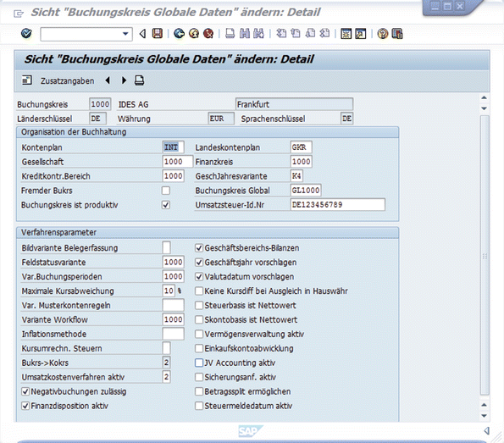The width and height of the screenshot is (504, 443).
Task: Click the Kontenplan field INT
Action: pos(174,147)
